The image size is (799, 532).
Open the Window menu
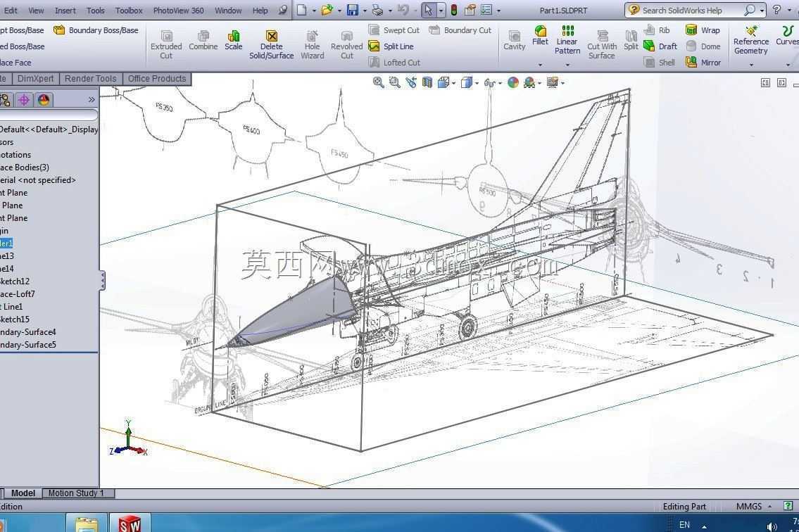[228, 10]
